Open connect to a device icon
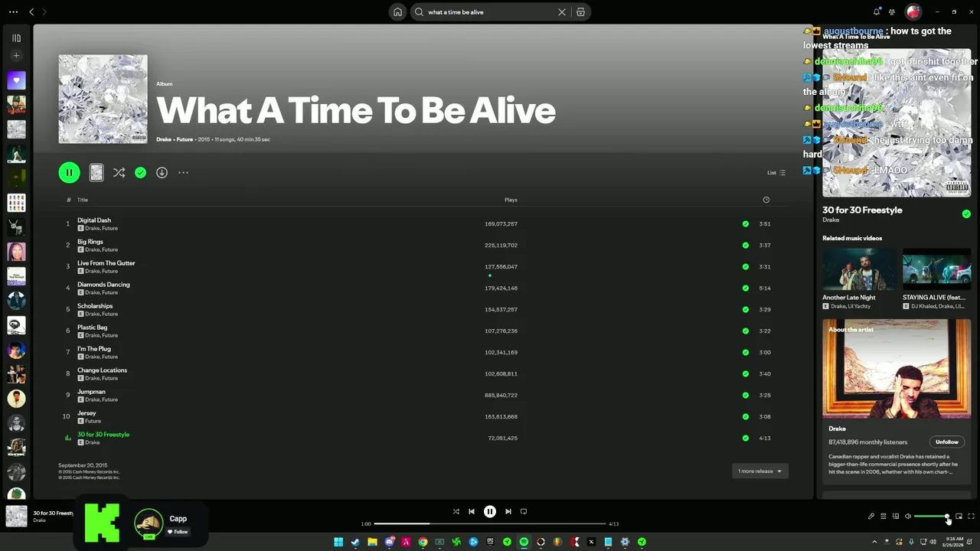The height and width of the screenshot is (551, 980). [x=896, y=517]
